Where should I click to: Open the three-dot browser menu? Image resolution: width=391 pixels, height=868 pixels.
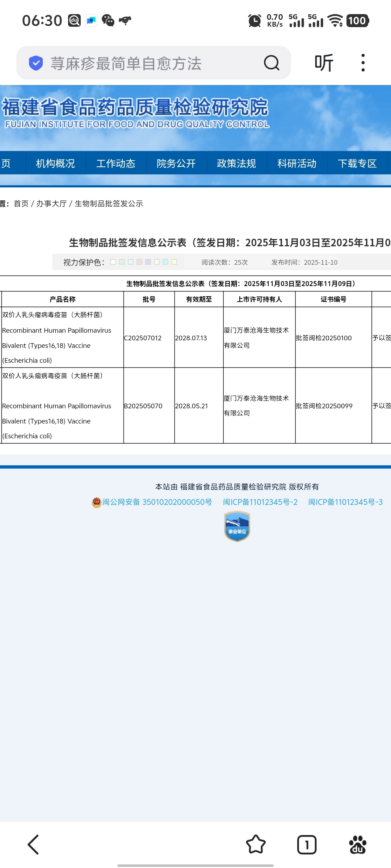pos(363,63)
